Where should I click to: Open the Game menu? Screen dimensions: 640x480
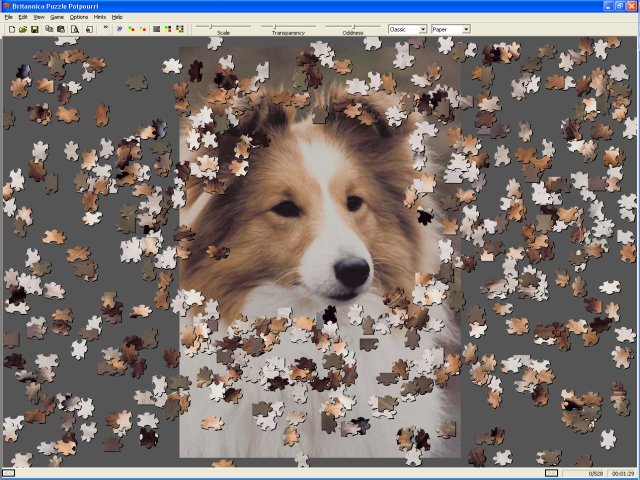pyautogui.click(x=57, y=17)
